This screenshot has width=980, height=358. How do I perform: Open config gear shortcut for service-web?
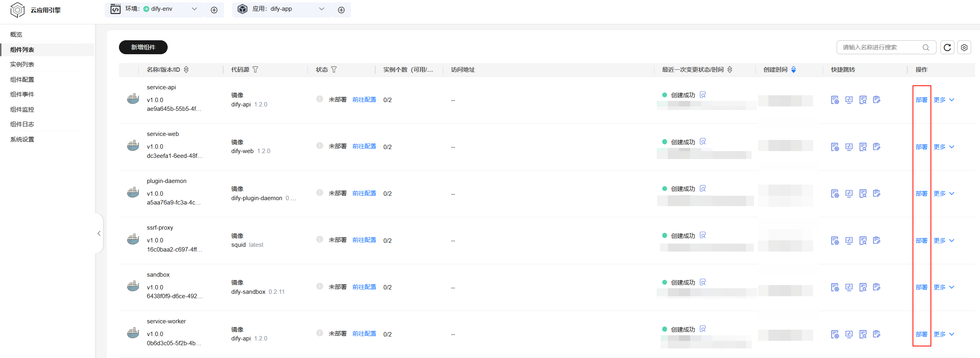tap(835, 147)
